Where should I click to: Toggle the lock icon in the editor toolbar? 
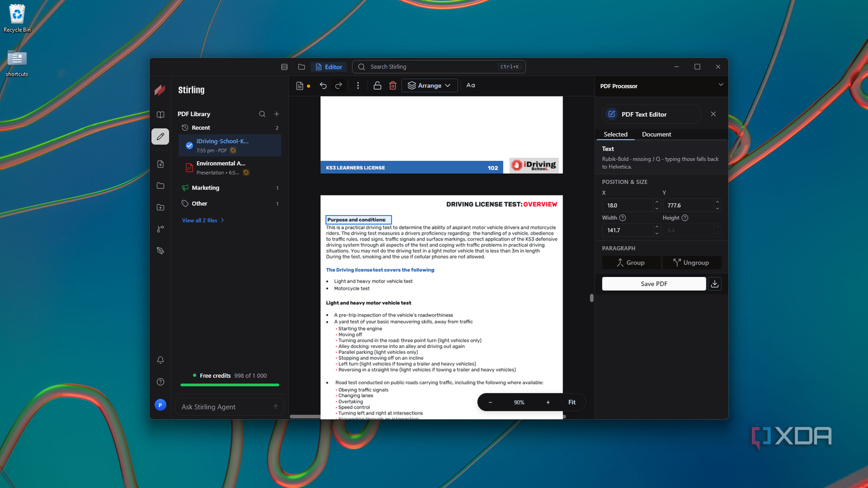pyautogui.click(x=377, y=86)
